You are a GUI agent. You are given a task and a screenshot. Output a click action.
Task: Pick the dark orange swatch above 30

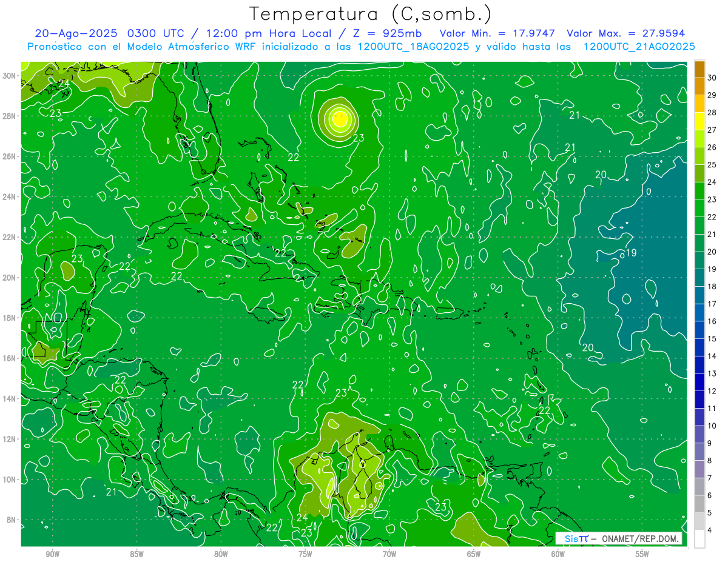699,69
